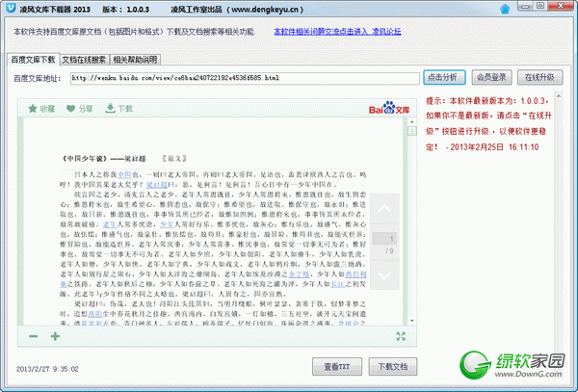Go to next page with down chevron

coord(384,274)
